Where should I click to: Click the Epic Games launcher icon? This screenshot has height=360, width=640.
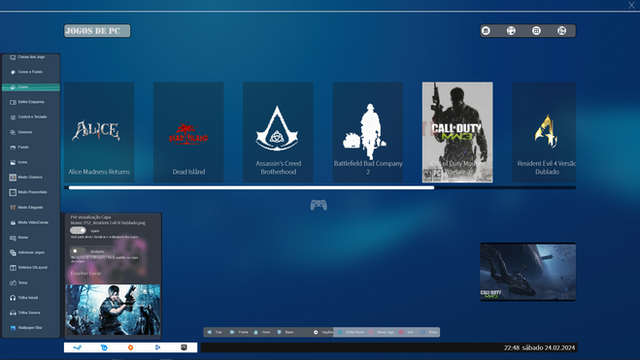(x=184, y=347)
